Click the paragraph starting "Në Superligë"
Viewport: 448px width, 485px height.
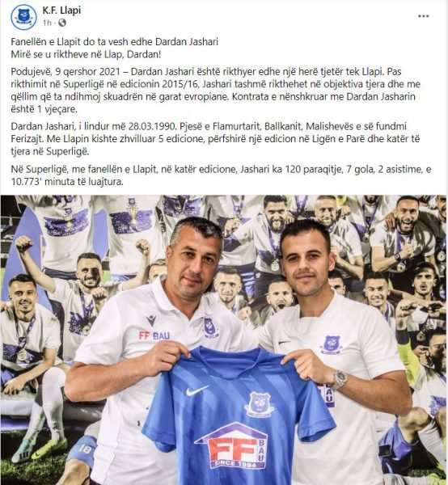tap(221, 175)
